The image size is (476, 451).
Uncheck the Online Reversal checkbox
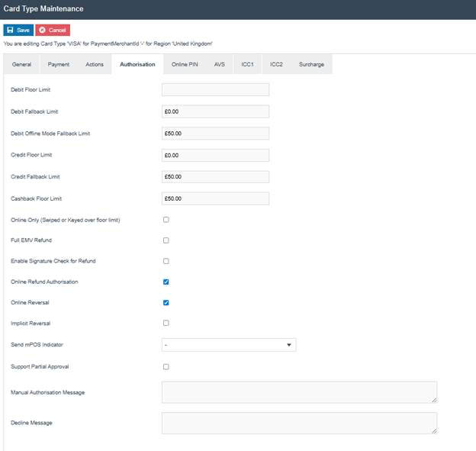tap(166, 302)
